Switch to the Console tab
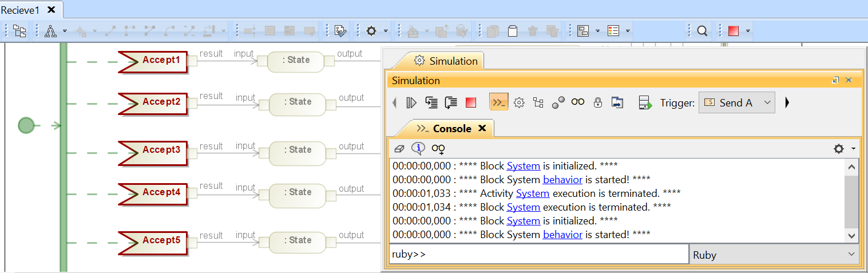 (x=451, y=129)
